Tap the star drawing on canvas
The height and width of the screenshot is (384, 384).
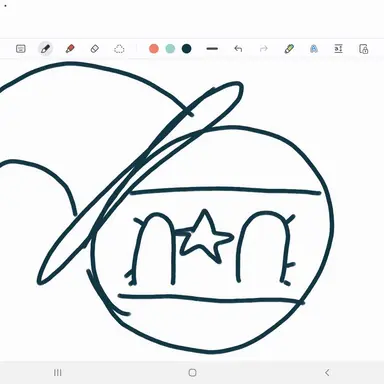point(205,237)
